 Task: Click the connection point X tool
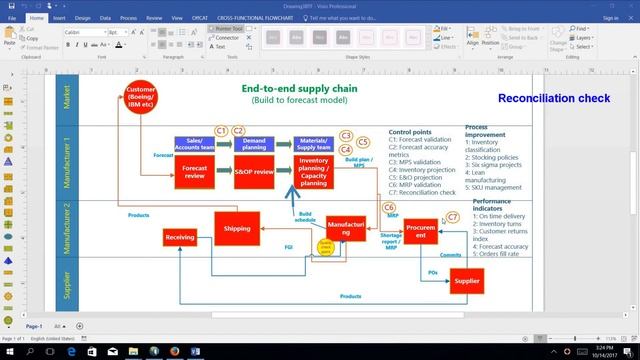[249, 38]
